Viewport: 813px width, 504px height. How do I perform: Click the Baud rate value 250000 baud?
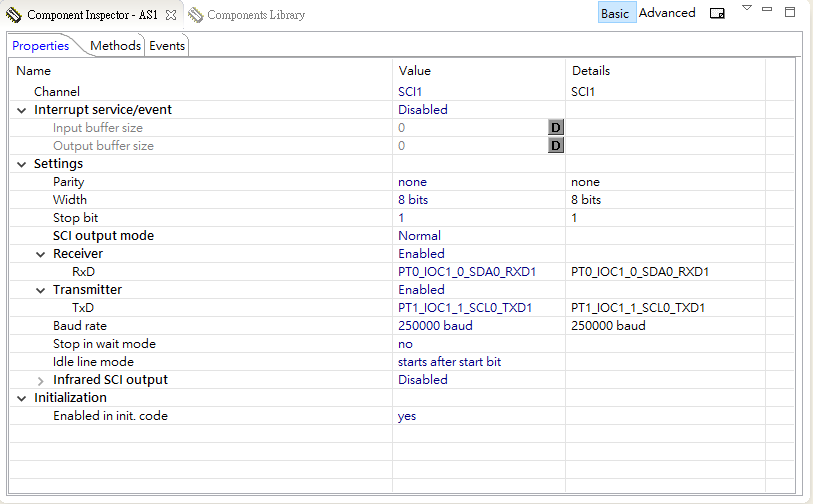coord(435,326)
